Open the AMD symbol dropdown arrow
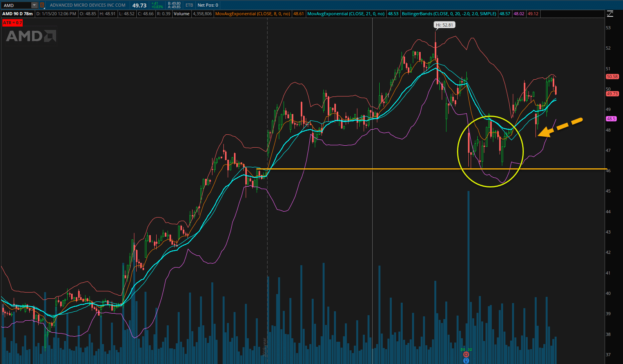Viewport: 623px width, 364px height. [x=34, y=5]
